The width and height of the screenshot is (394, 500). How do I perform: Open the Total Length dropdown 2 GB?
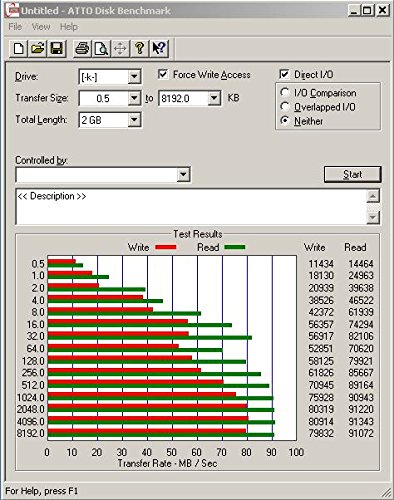(134, 120)
